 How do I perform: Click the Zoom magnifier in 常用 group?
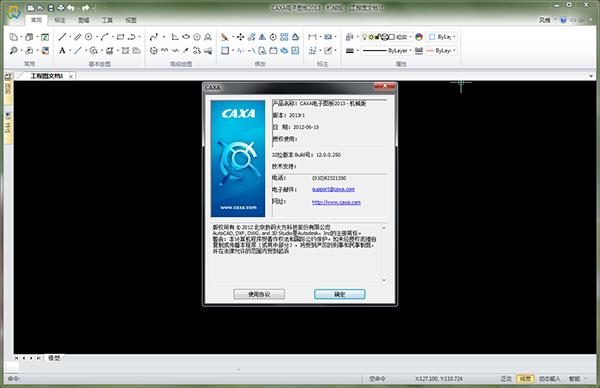pyautogui.click(x=13, y=51)
